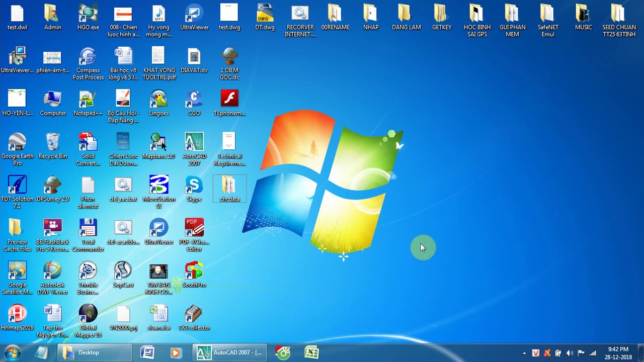Open the TXTcollector shortcut
This screenshot has width=644, height=362.
click(x=194, y=317)
